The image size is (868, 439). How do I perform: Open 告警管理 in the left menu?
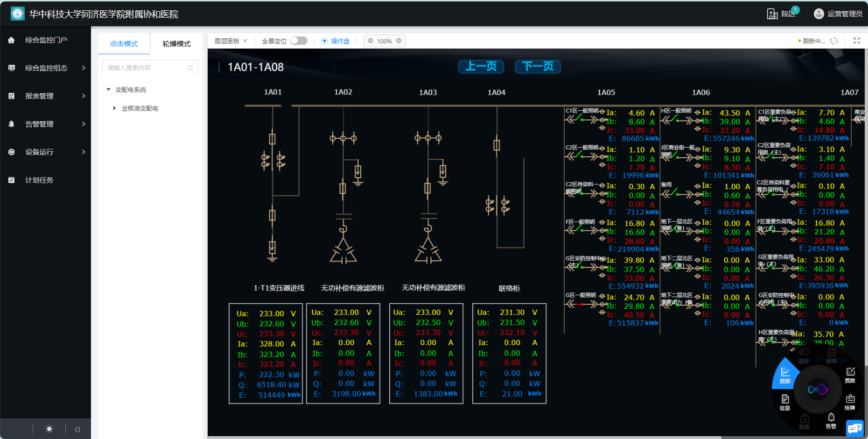pyautogui.click(x=46, y=124)
